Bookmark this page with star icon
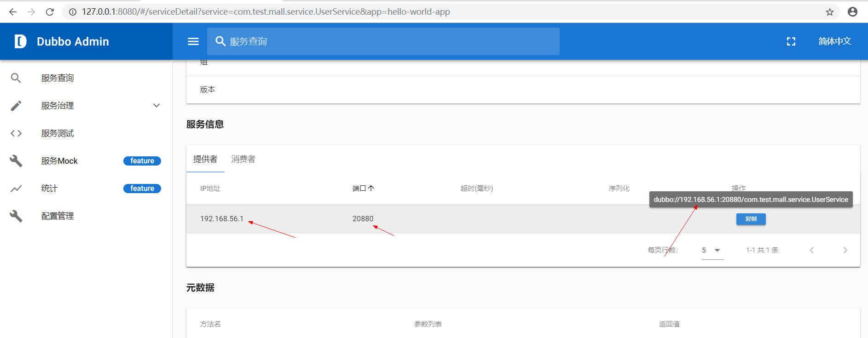The image size is (868, 338). pyautogui.click(x=829, y=12)
